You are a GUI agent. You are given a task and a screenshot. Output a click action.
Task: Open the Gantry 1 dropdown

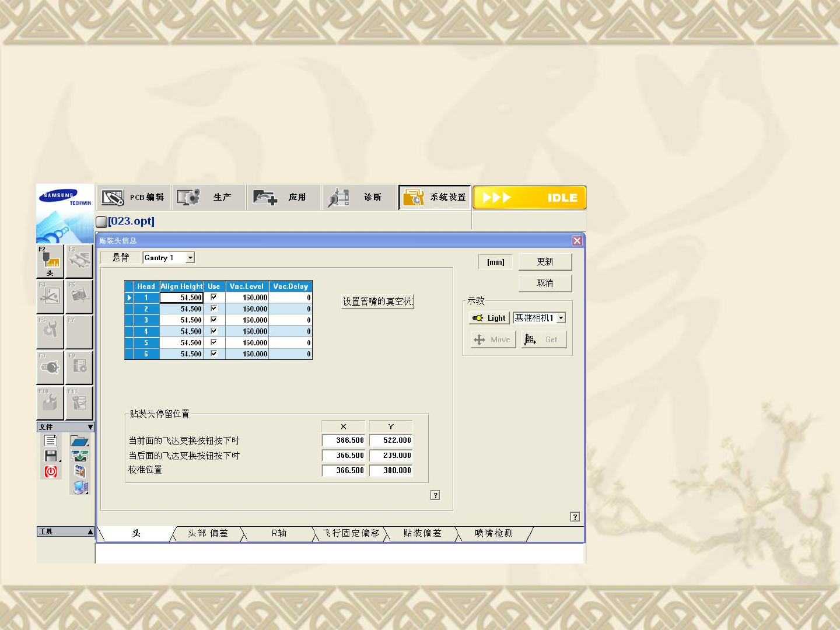pyautogui.click(x=190, y=257)
